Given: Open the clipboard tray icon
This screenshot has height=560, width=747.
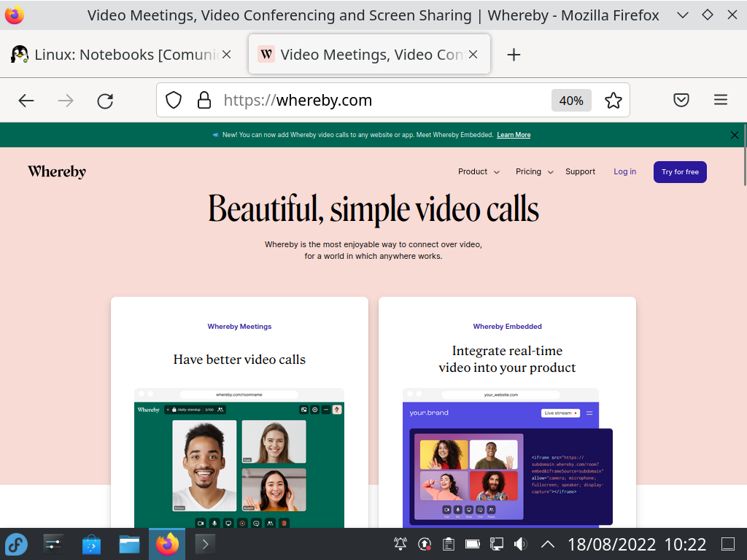Looking at the screenshot, I should [x=449, y=544].
